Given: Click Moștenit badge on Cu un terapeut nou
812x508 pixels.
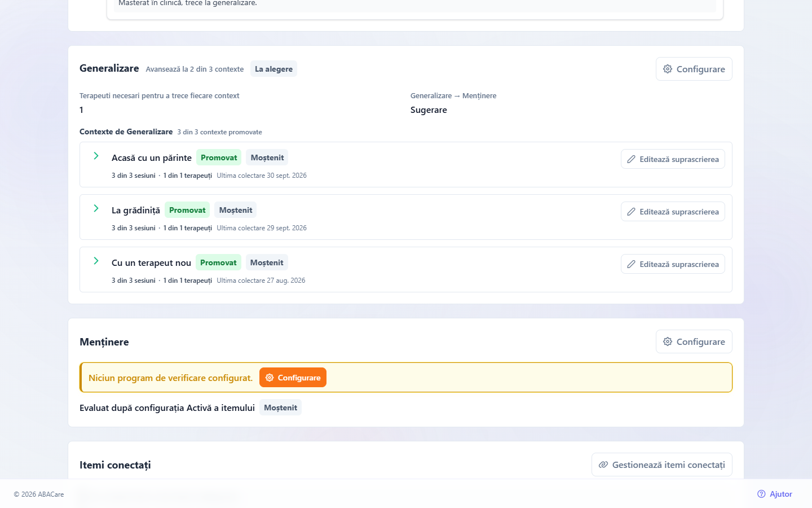Looking at the screenshot, I should 267,262.
